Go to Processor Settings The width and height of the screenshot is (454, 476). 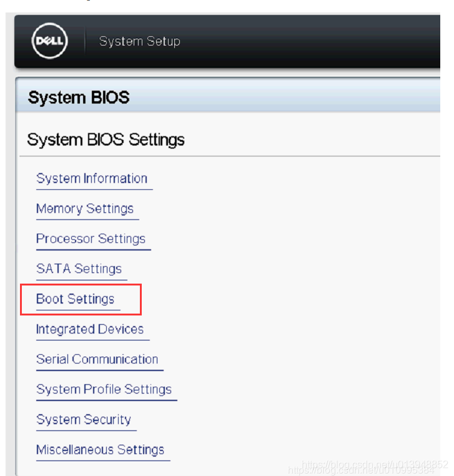pos(91,239)
